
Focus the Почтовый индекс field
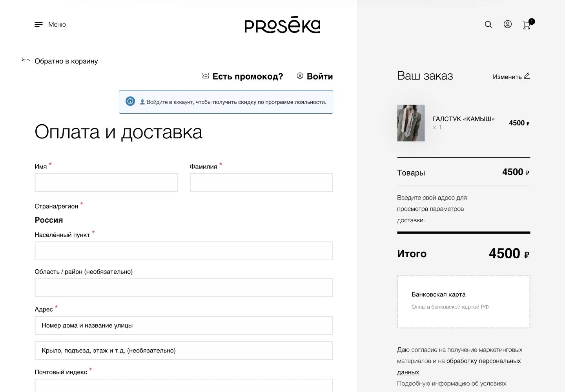point(184,385)
